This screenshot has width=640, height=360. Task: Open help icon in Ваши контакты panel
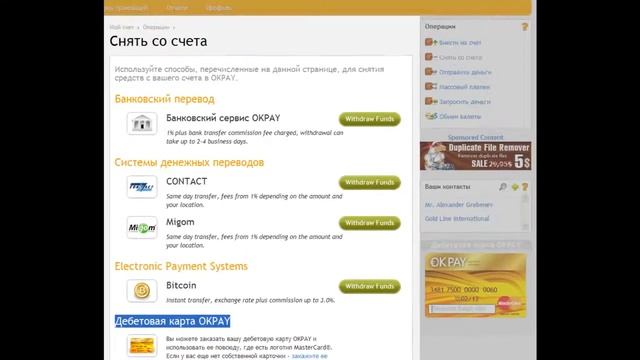525,187
